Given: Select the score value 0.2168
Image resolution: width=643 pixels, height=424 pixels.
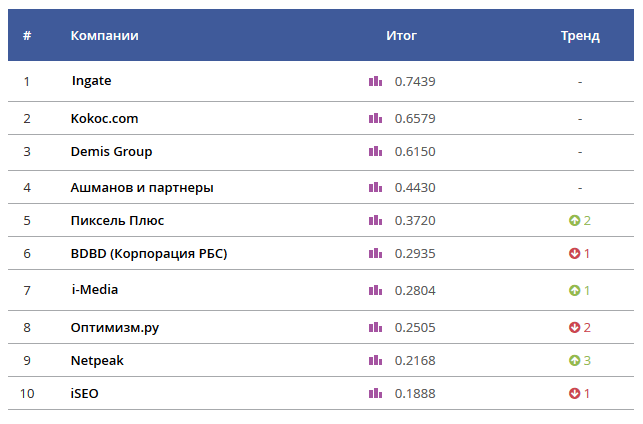Looking at the screenshot, I should pyautogui.click(x=415, y=361).
